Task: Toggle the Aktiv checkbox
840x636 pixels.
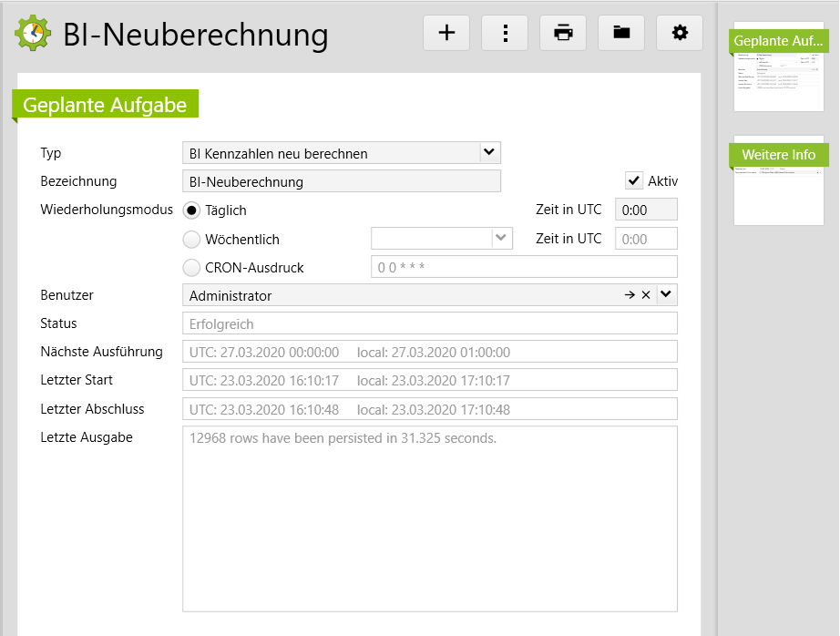Action: tap(634, 180)
